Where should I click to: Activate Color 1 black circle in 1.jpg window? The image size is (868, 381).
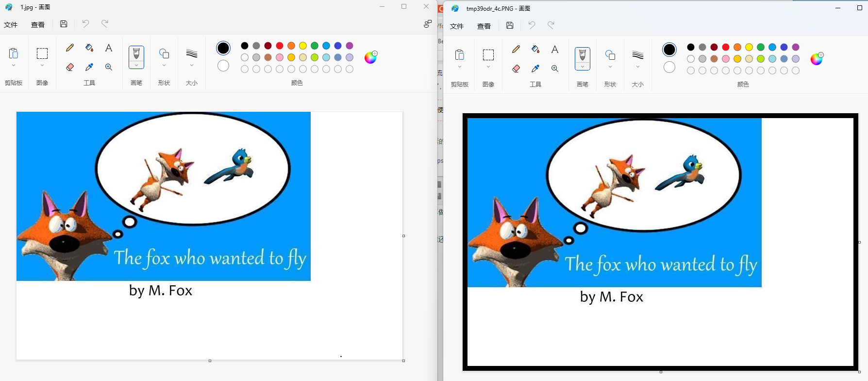tap(223, 48)
